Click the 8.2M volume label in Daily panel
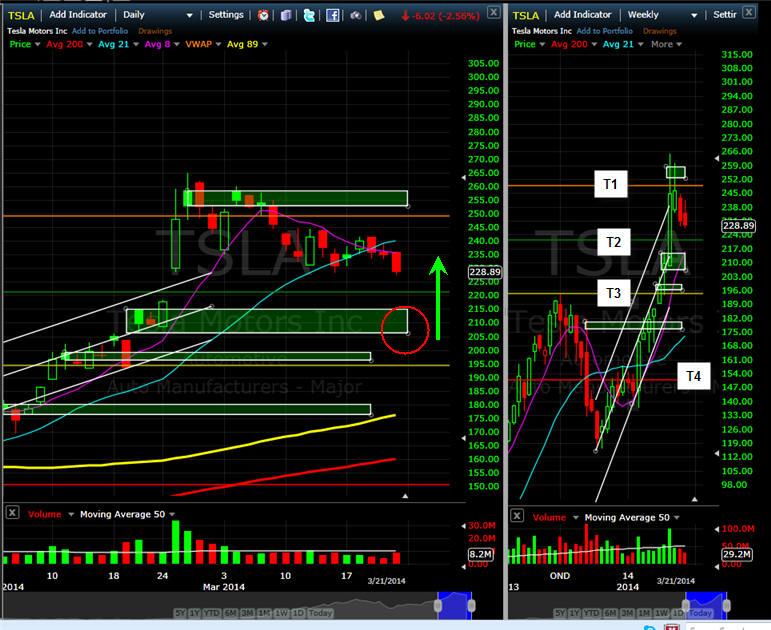 pyautogui.click(x=480, y=554)
